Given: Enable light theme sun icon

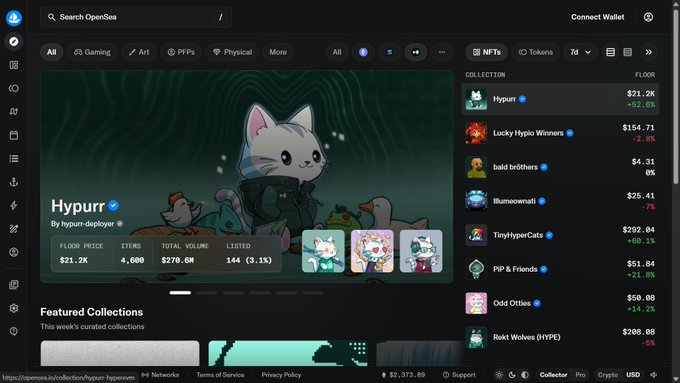Looking at the screenshot, I should click(x=499, y=375).
